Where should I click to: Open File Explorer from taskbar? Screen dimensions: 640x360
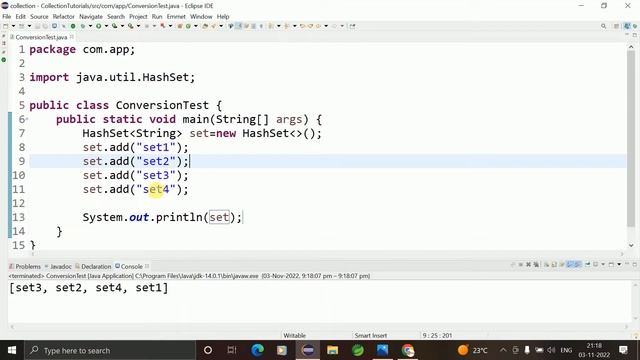(333, 350)
